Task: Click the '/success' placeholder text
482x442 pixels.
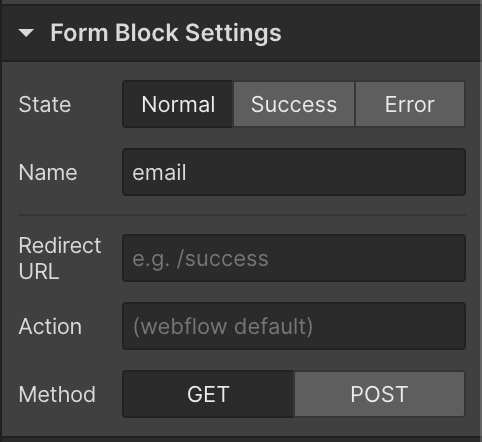Action: 223,259
